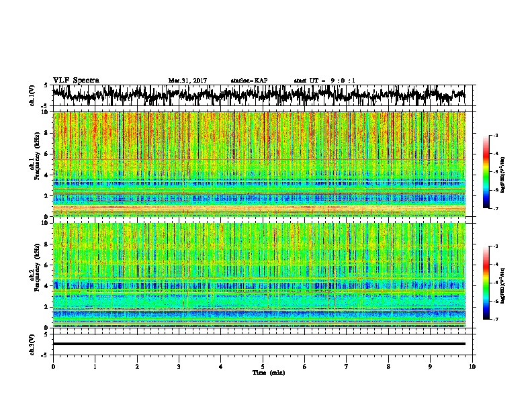532x411 pixels.
Task: Click the "8" tick on the time axis
Action: point(388,367)
